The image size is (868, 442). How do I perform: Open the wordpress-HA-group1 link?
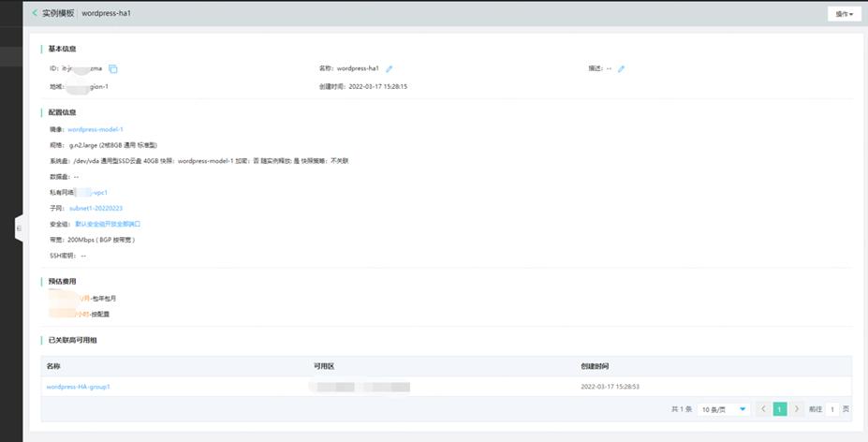coord(78,387)
